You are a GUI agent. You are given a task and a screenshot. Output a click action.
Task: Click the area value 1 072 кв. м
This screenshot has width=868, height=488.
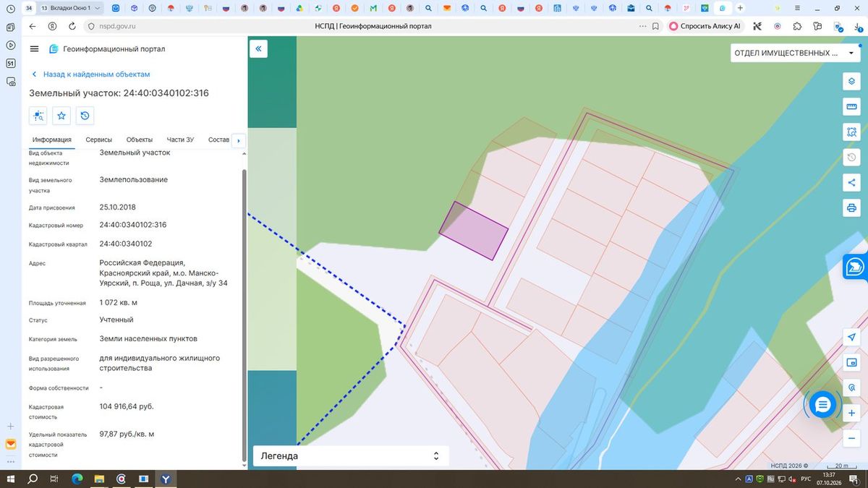[x=118, y=302]
